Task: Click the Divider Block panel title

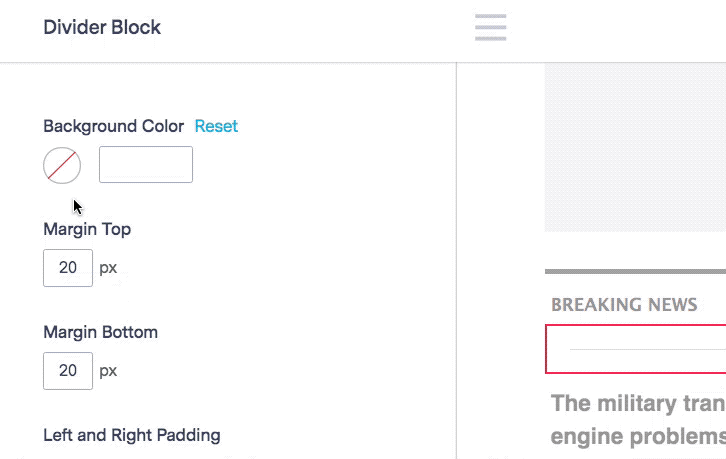Action: point(102,27)
